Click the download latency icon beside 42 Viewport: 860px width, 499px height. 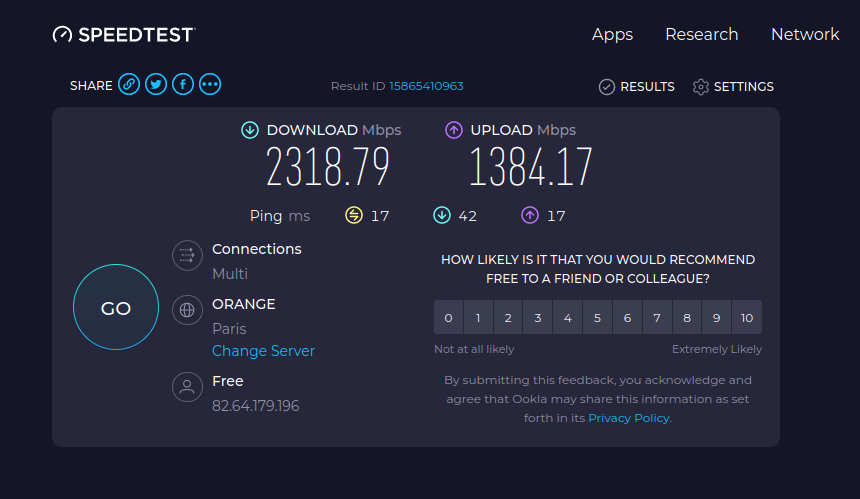point(442,215)
